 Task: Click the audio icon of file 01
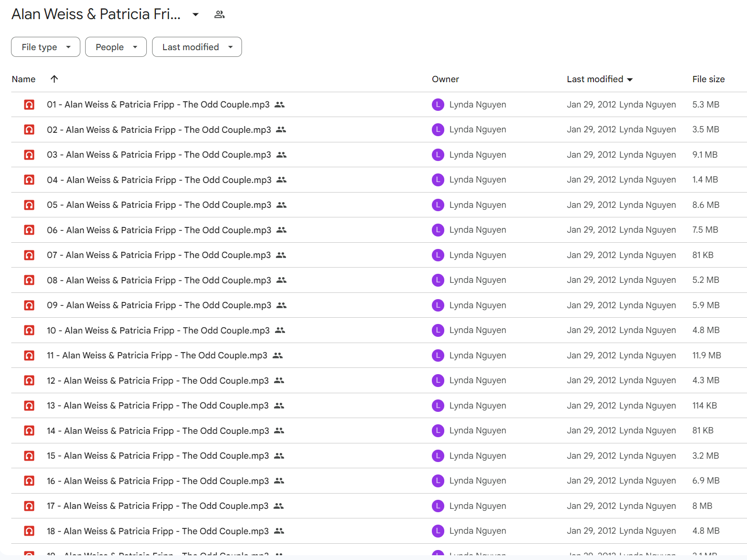click(29, 105)
